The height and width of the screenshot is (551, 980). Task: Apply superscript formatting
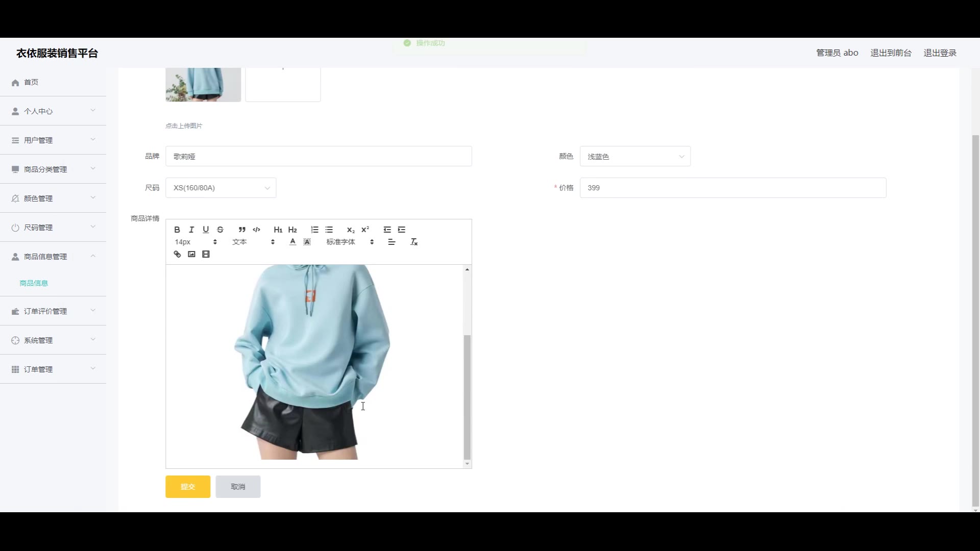tap(365, 230)
